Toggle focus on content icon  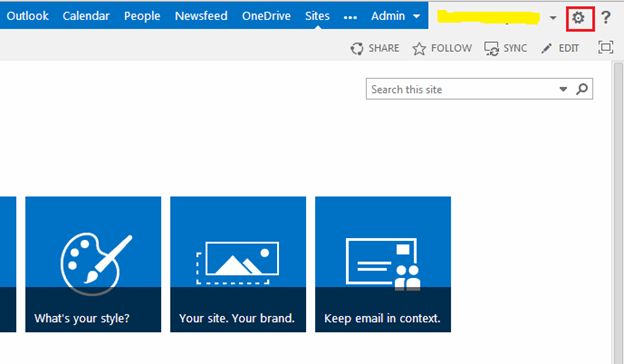[606, 48]
